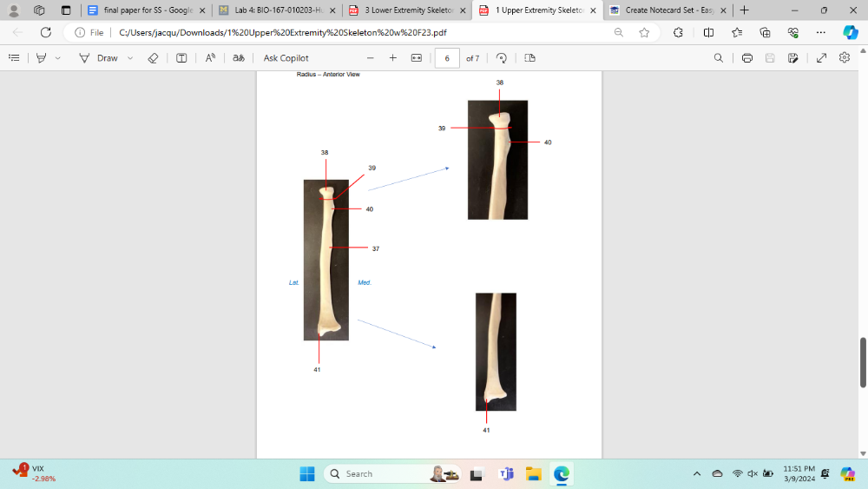The width and height of the screenshot is (868, 489).
Task: Open PDF viewer settings gear
Action: pos(845,58)
